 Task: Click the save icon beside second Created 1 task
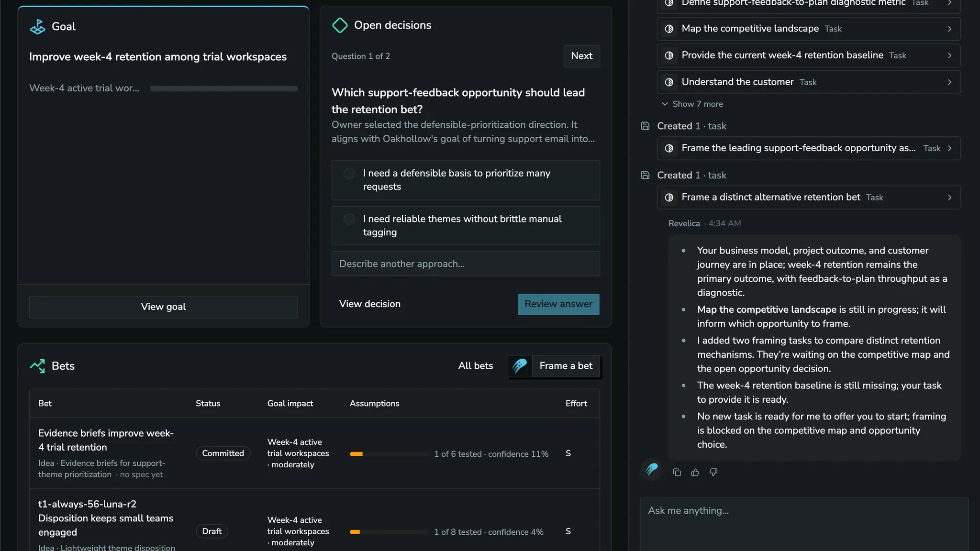tap(645, 175)
